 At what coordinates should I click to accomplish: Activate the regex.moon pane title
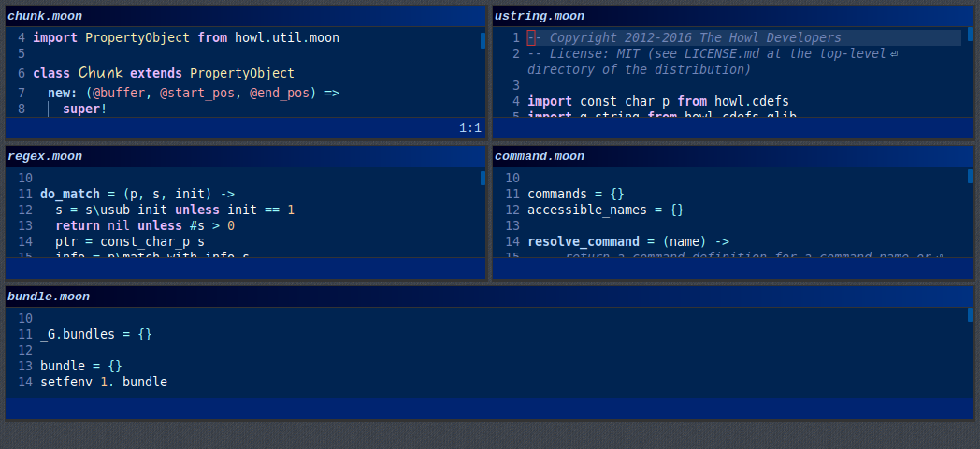pos(246,156)
